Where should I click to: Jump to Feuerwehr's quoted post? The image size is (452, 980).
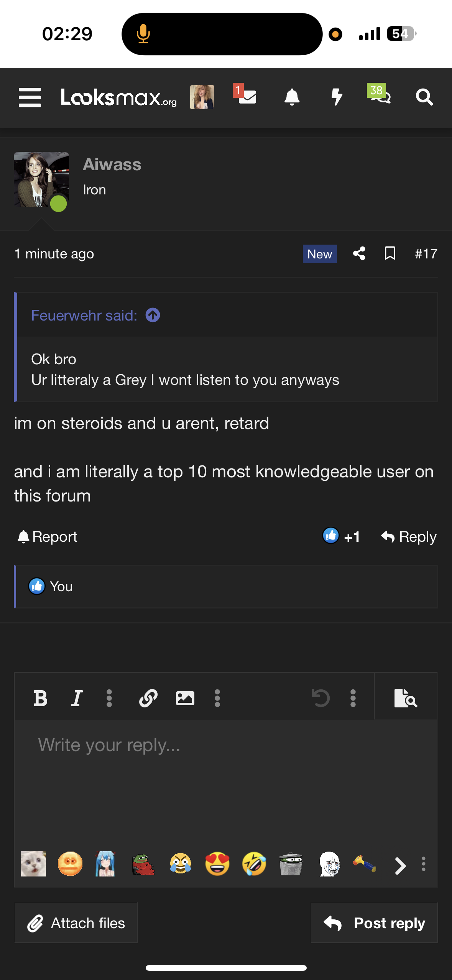(153, 315)
